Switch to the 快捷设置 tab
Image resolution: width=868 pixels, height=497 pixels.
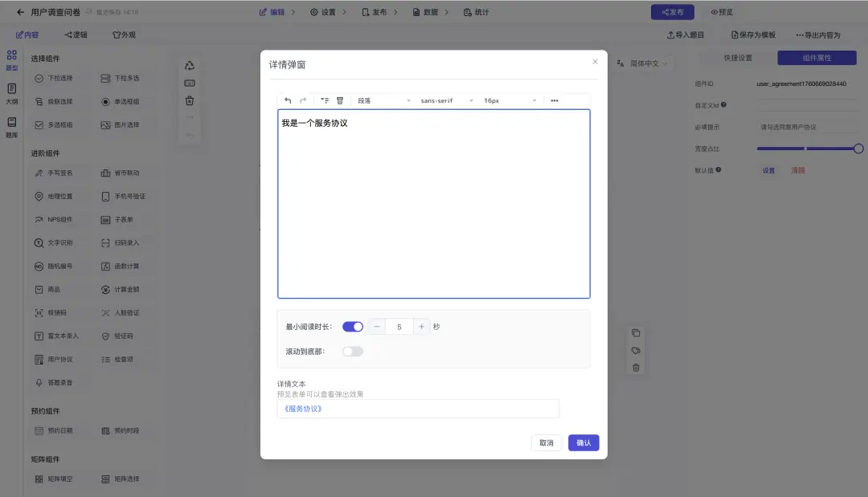pyautogui.click(x=737, y=58)
